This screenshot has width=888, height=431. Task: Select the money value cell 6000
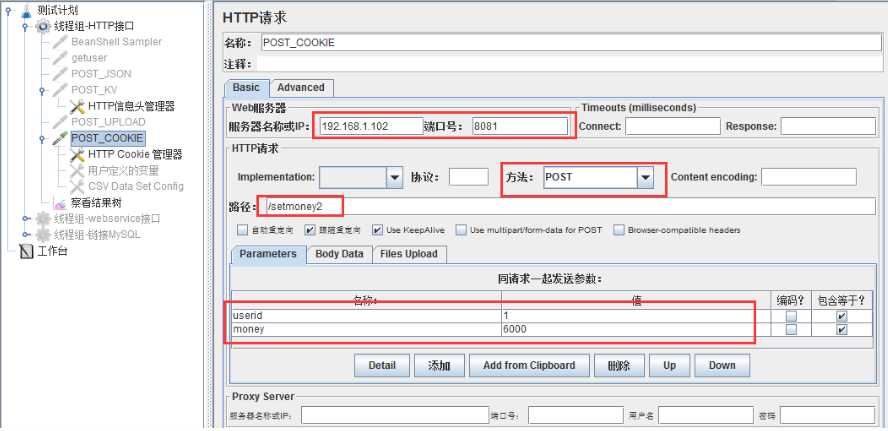(x=635, y=329)
